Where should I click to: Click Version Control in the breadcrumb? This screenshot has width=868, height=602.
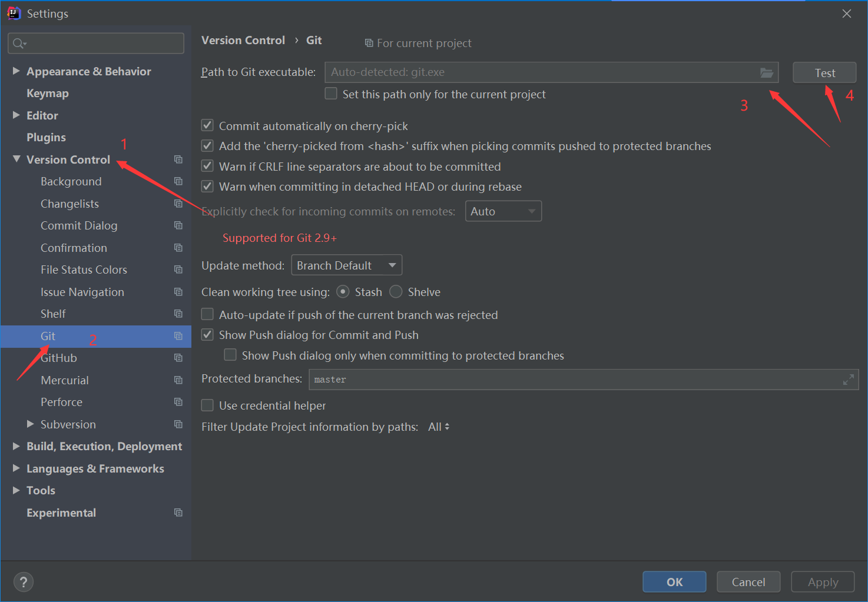click(x=243, y=40)
